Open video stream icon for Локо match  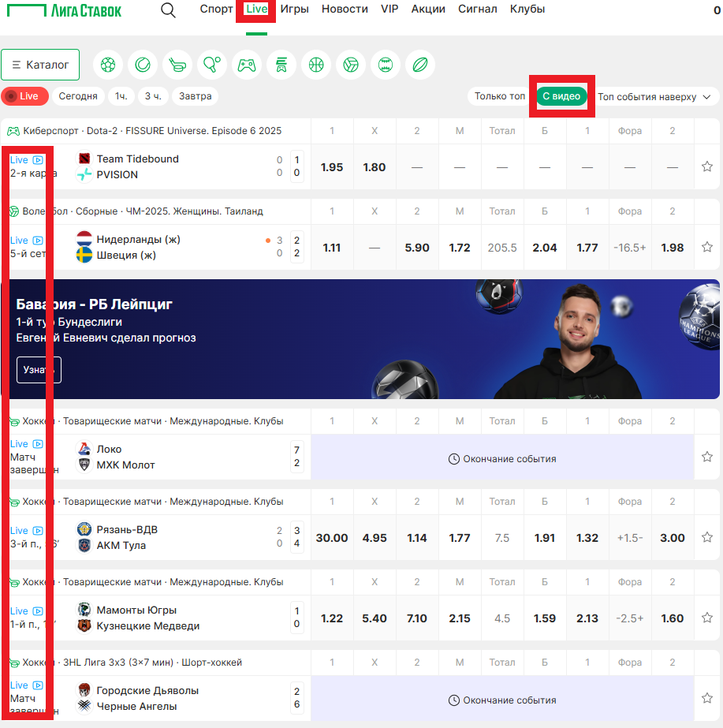38,444
